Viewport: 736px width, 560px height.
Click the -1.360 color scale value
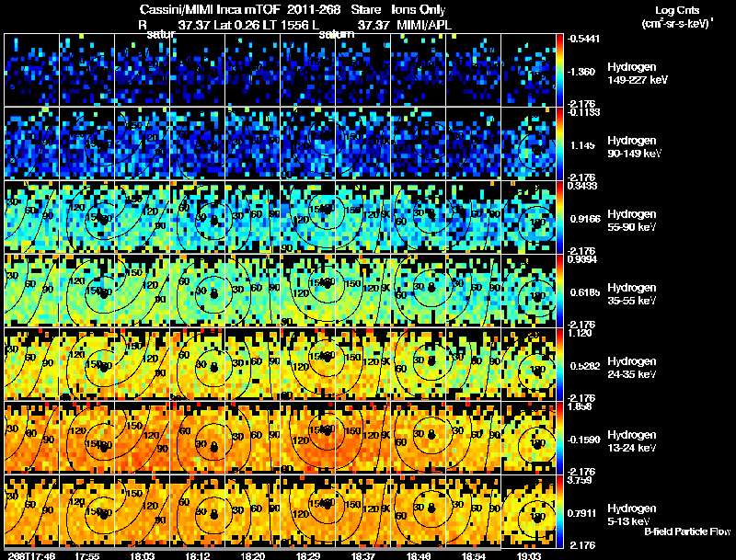pyautogui.click(x=581, y=72)
